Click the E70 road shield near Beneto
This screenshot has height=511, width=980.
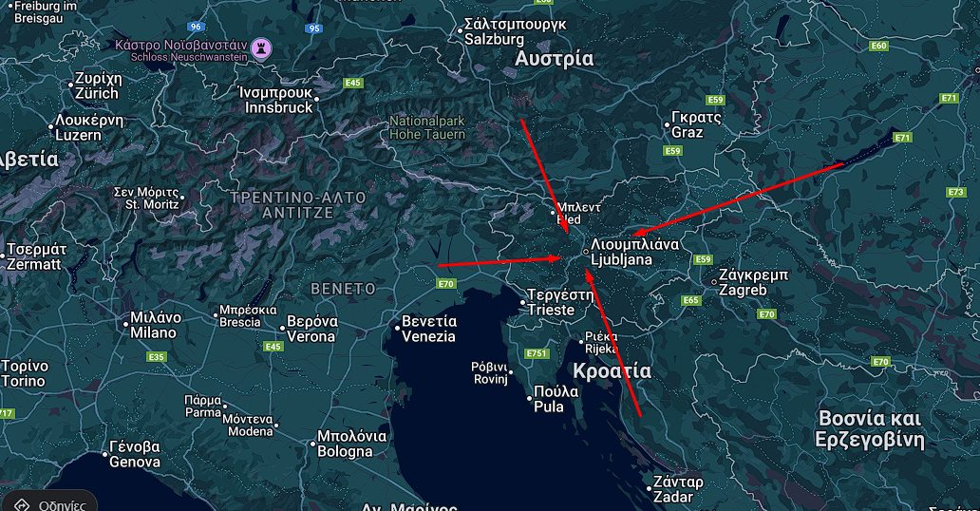click(x=445, y=284)
